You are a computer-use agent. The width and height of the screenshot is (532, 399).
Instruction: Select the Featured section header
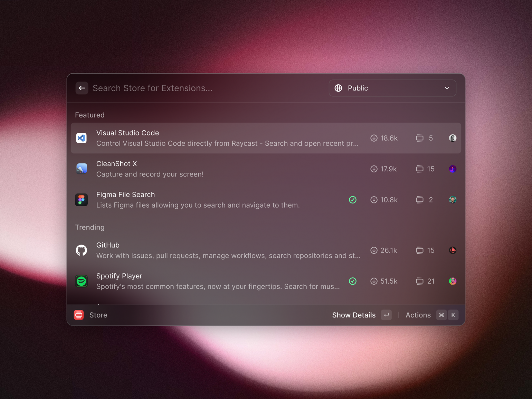[89, 115]
